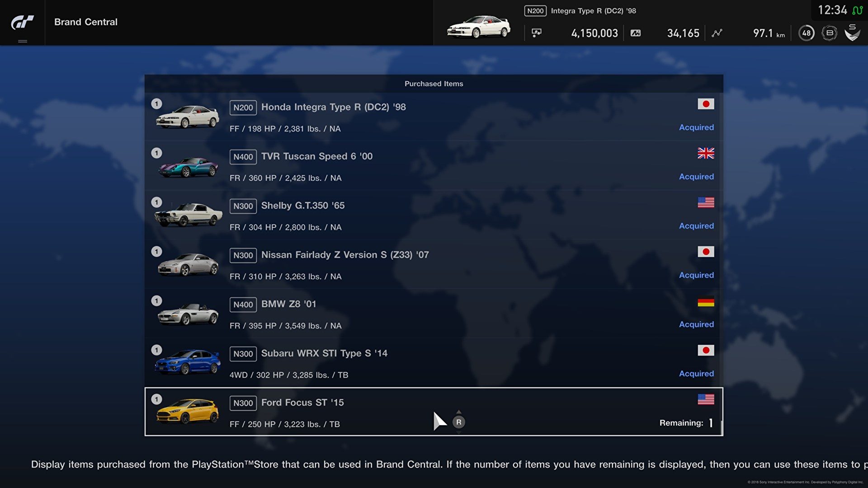Viewport: 868px width, 488px height.
Task: Click Acquired on Subaru WRX STI row
Action: pyautogui.click(x=696, y=374)
